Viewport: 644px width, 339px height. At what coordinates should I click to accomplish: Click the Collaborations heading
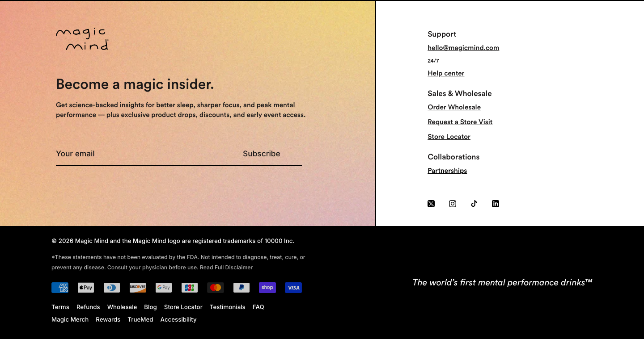click(453, 157)
